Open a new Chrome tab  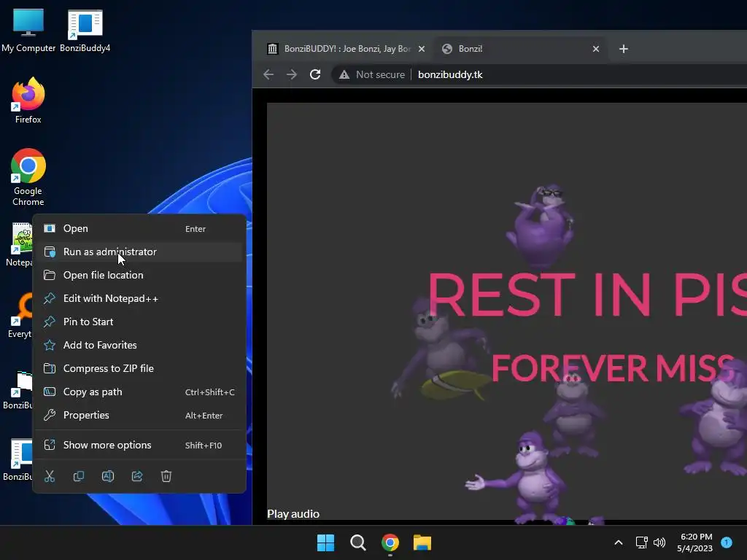pos(624,49)
